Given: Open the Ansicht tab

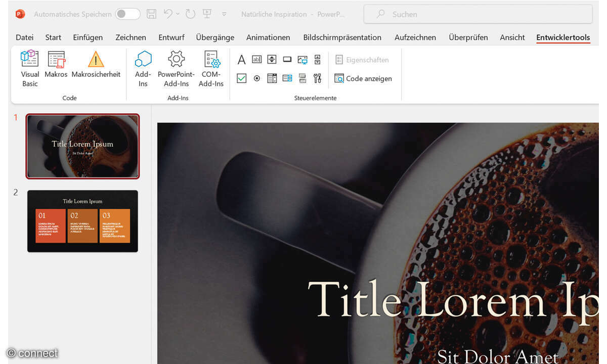Looking at the screenshot, I should click(x=512, y=37).
